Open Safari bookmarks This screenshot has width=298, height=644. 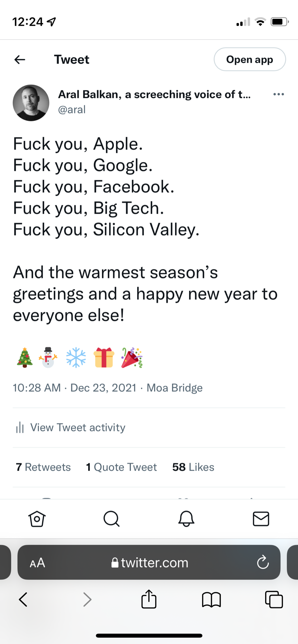tap(211, 600)
